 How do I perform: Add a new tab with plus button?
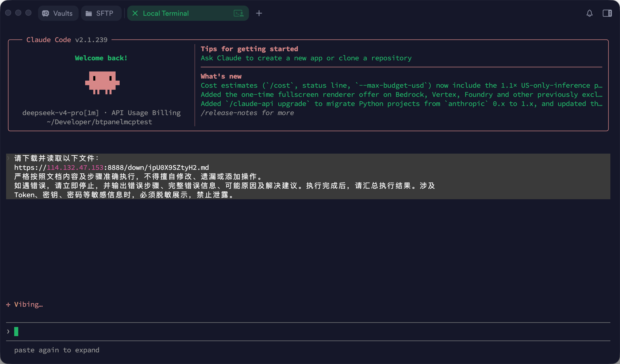click(259, 13)
